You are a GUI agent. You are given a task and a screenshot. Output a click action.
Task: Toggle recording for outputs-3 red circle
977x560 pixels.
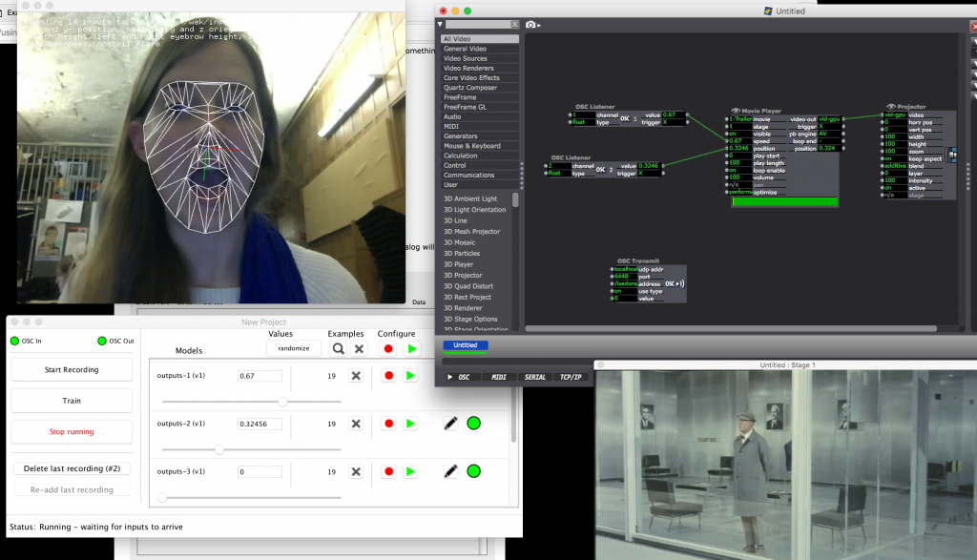[x=389, y=471]
